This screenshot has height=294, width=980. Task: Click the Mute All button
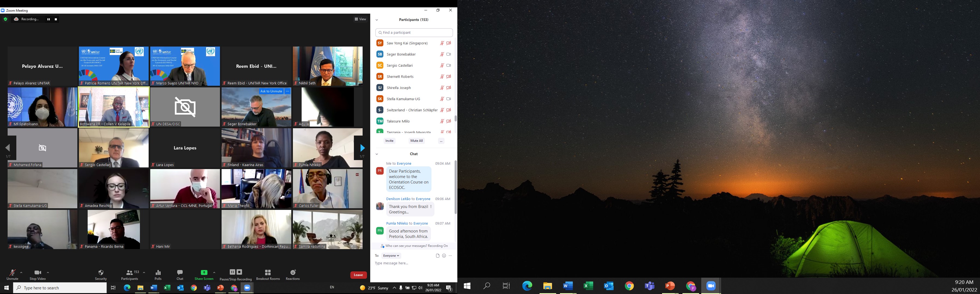(416, 141)
